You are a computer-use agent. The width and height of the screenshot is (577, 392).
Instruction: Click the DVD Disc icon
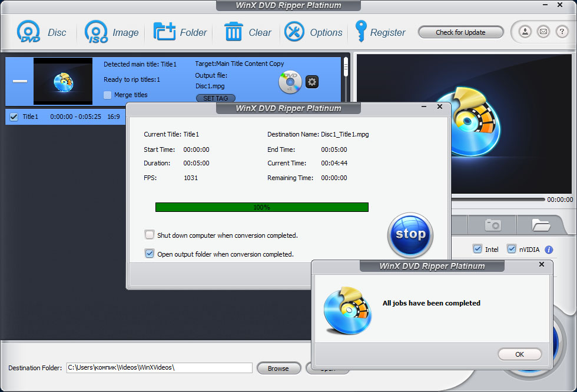pyautogui.click(x=28, y=32)
